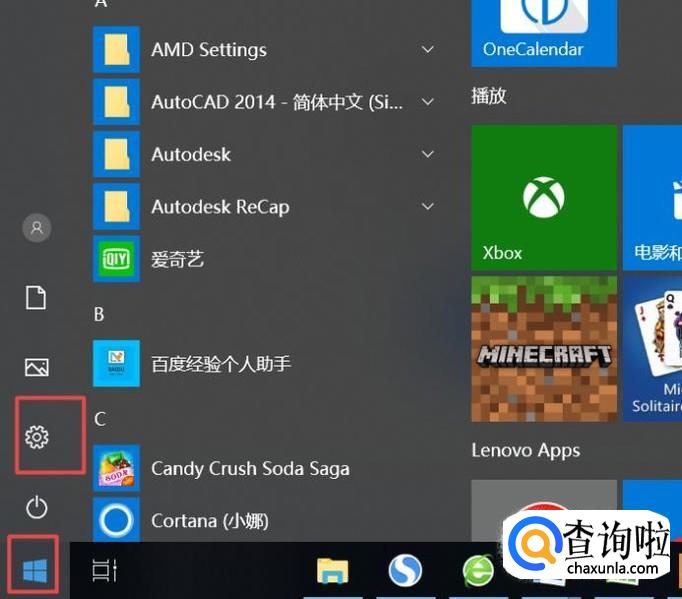Viewport: 682px width, 599px height.
Task: Open the 电影和 movies tile
Action: tap(652, 197)
